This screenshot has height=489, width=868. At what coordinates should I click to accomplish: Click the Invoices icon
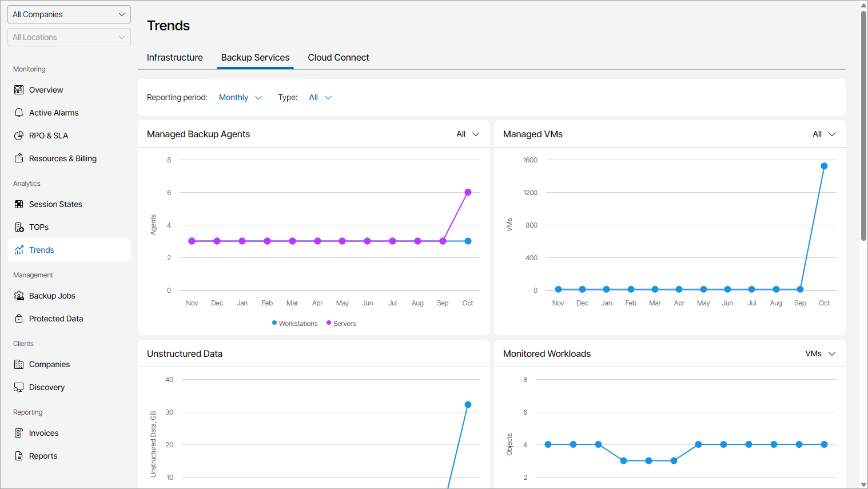click(19, 433)
